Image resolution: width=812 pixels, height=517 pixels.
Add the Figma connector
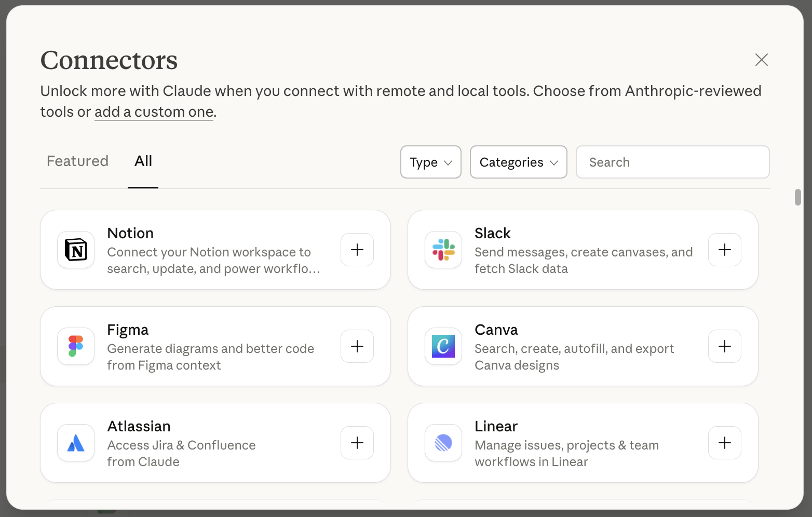click(x=357, y=346)
